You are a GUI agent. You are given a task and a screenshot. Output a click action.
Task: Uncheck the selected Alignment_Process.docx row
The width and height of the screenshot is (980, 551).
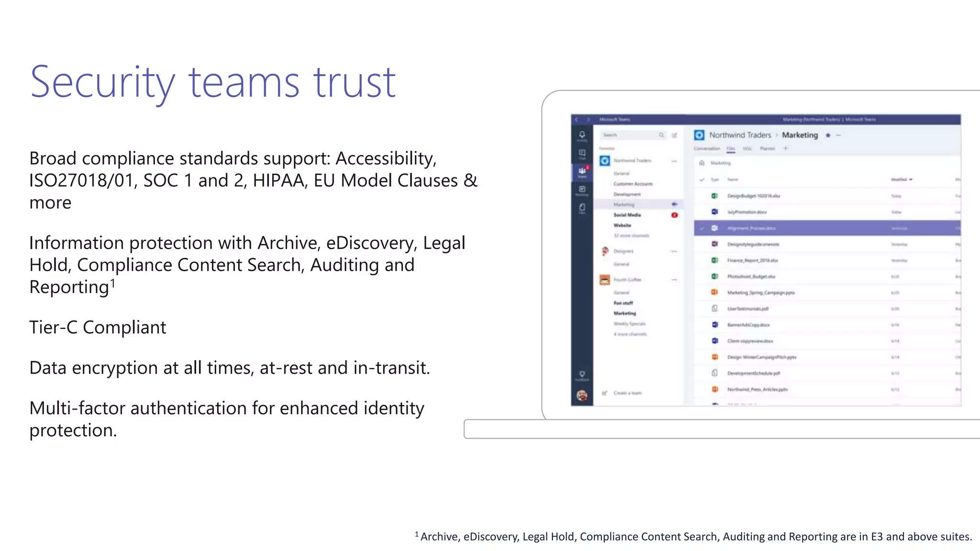pos(702,228)
